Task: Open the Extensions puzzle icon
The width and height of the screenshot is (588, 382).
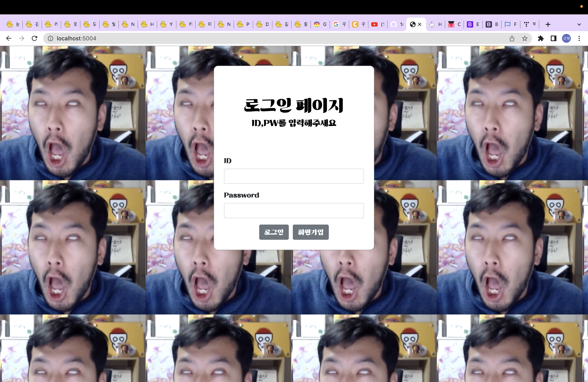Action: coord(541,38)
